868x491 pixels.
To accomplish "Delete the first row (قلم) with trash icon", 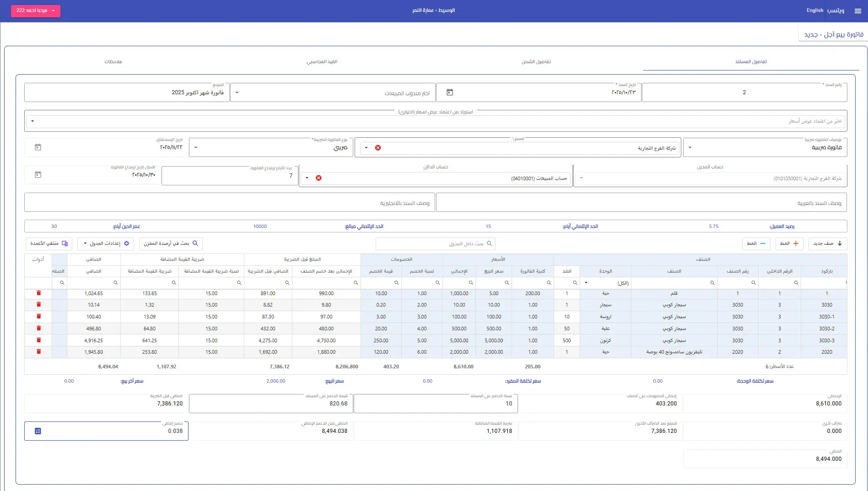I will point(39,293).
